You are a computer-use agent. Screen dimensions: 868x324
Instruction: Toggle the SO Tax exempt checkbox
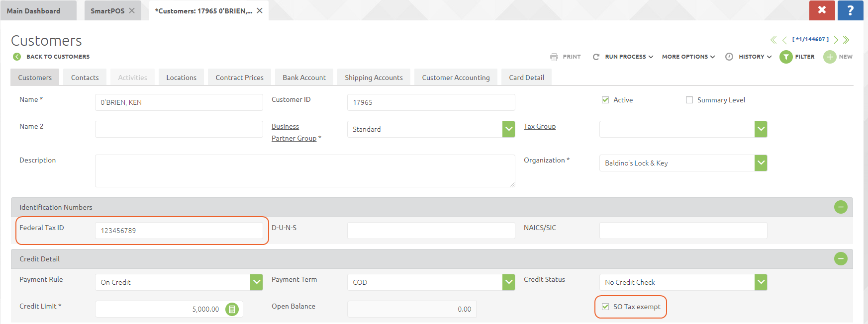tap(605, 307)
